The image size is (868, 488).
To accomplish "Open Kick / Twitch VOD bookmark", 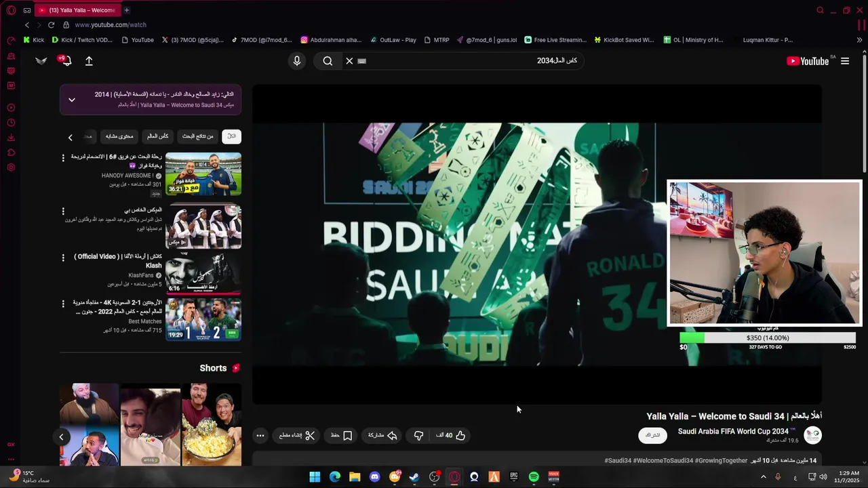I will pyautogui.click(x=83, y=40).
